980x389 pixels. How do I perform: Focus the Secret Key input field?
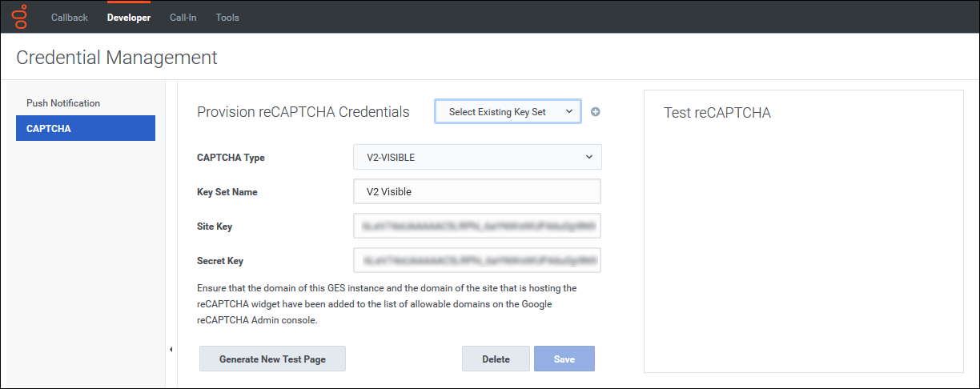[477, 261]
